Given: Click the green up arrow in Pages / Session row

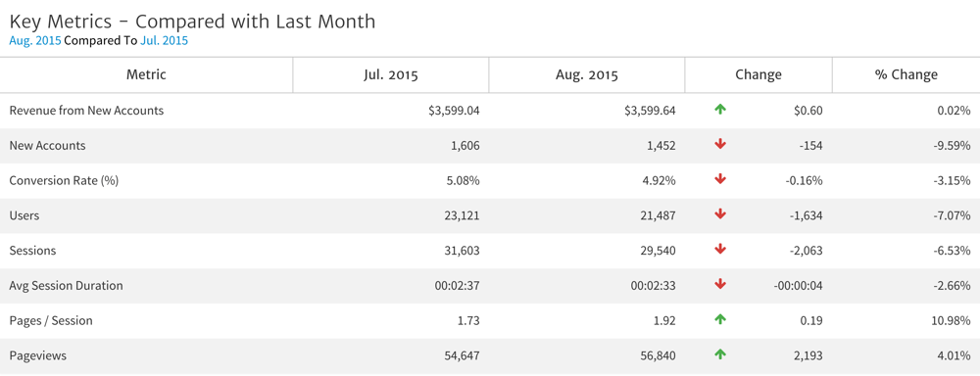Looking at the screenshot, I should (720, 320).
